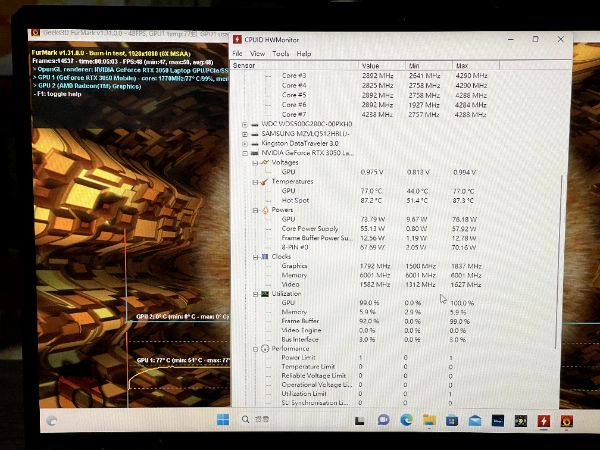Open the Mail app from the taskbar
The width and height of the screenshot is (600, 450).
coord(475,421)
